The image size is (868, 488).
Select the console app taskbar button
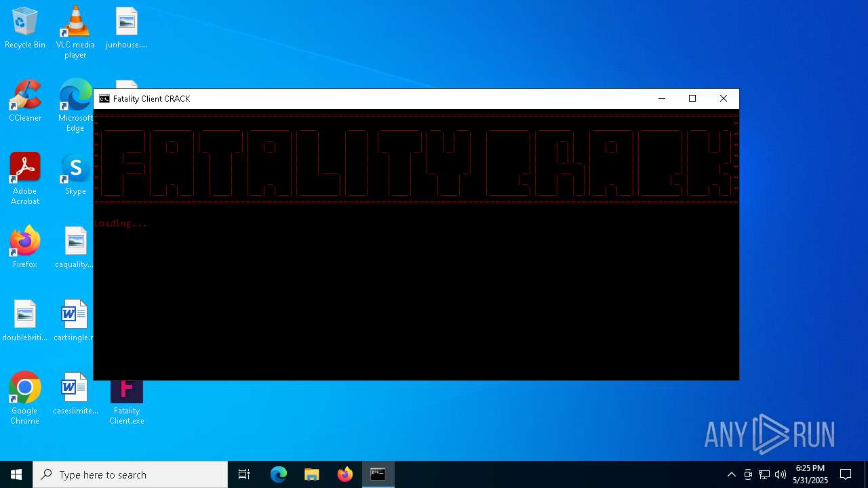coord(378,474)
